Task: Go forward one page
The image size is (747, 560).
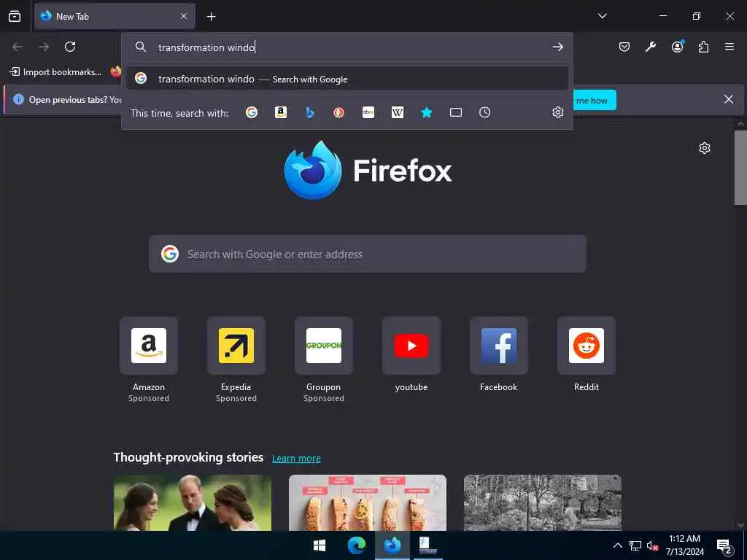Action: [44, 47]
